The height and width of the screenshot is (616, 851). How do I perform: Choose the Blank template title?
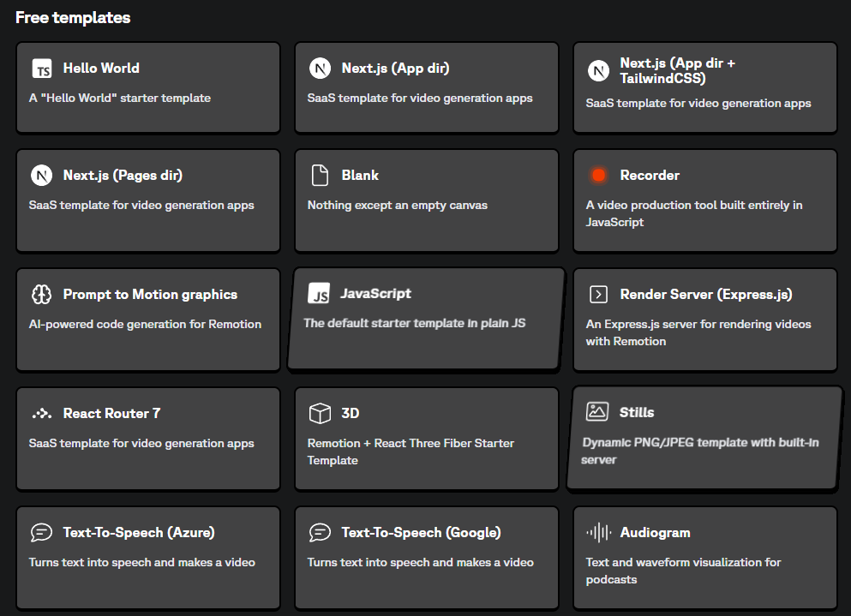[x=360, y=176]
